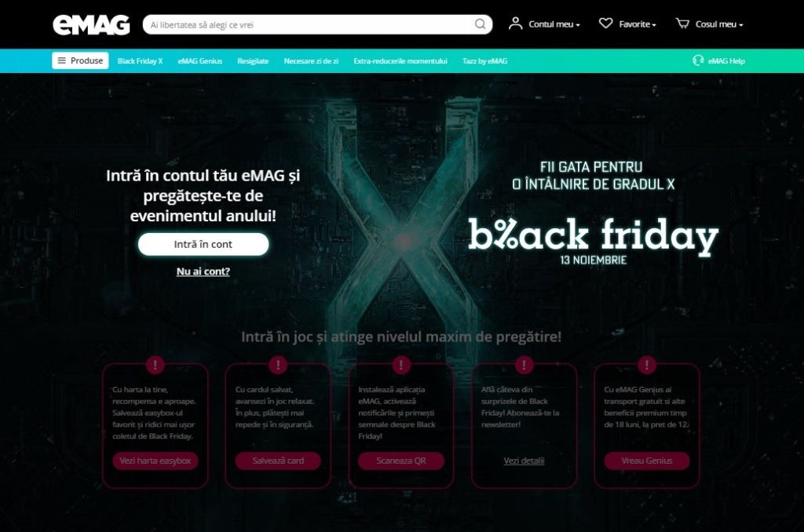
Task: Click the Nu ai cont? link
Action: (x=203, y=271)
